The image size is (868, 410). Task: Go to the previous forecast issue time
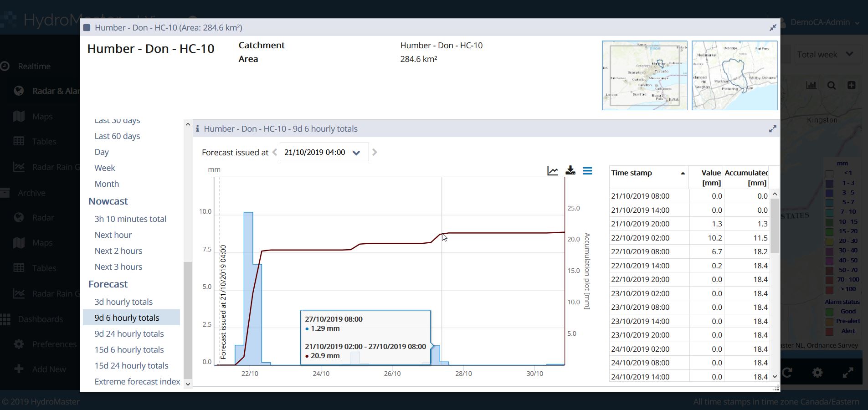(274, 153)
